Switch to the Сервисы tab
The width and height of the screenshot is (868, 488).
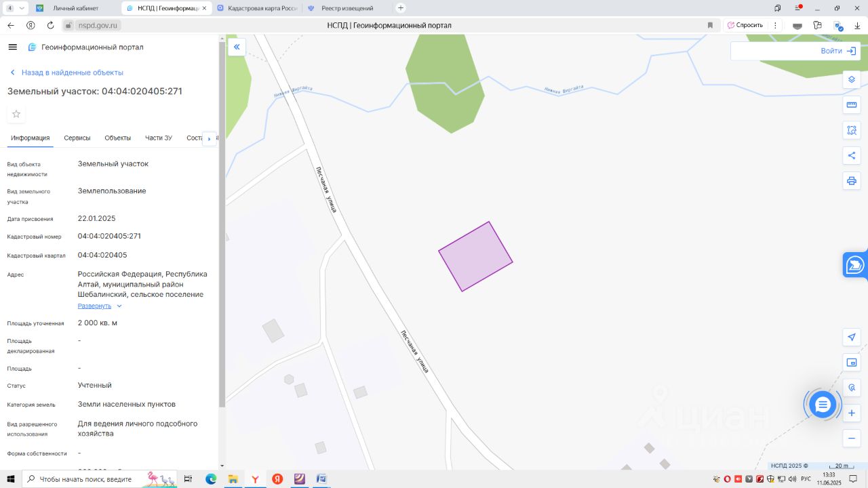[77, 138]
